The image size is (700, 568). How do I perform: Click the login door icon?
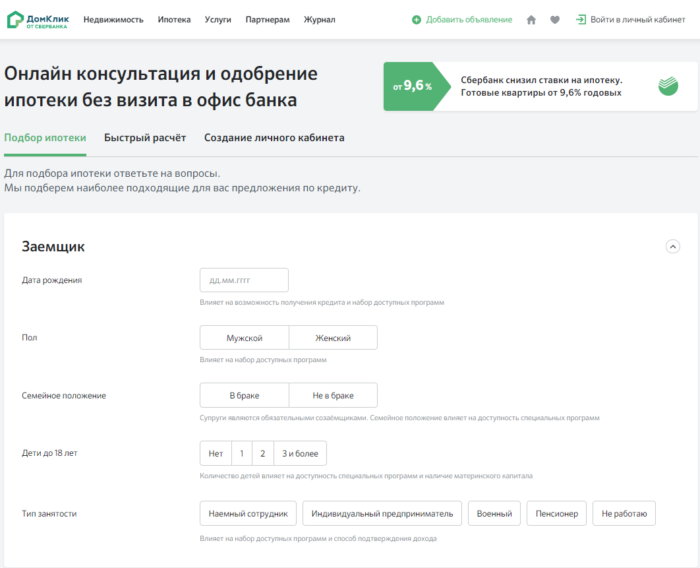(580, 20)
